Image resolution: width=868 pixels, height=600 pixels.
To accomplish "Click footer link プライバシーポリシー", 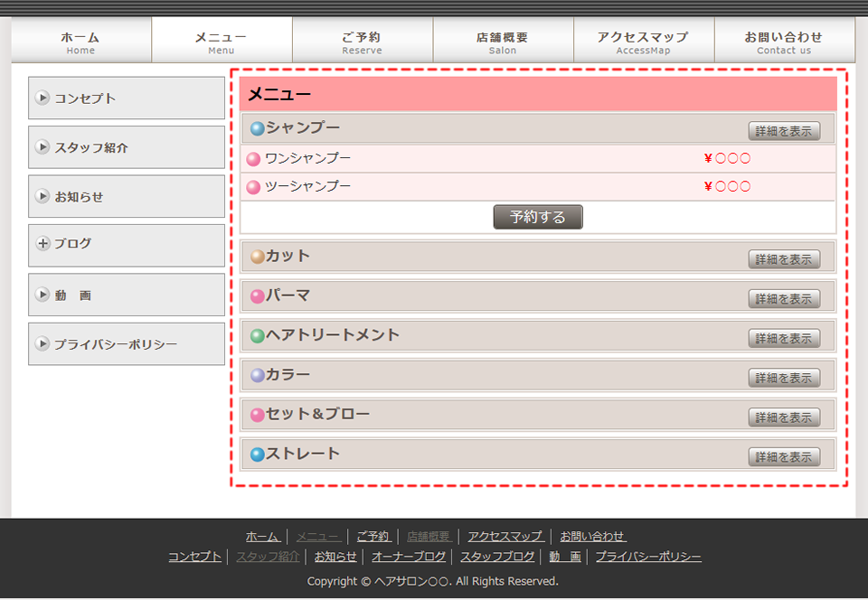I will click(x=648, y=557).
